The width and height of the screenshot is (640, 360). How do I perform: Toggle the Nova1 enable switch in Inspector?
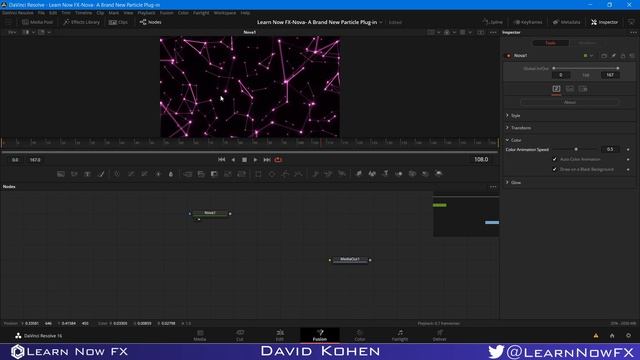[x=508, y=56]
